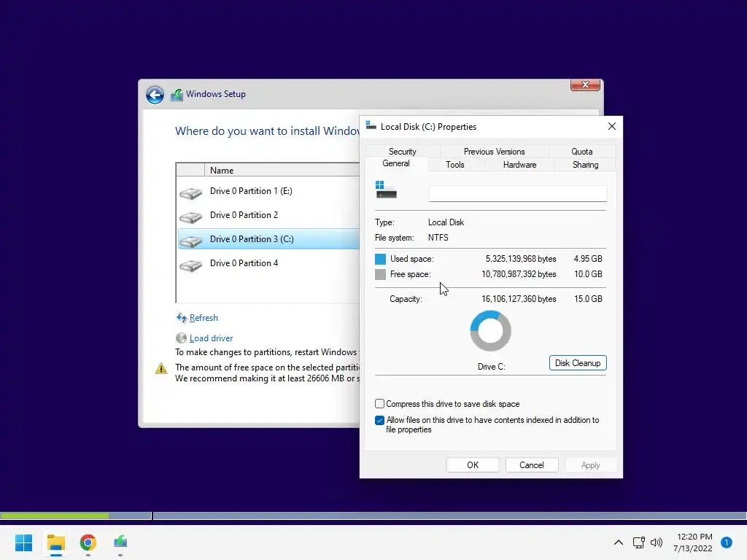Click the Windows Setup title icon
747x560 pixels.
click(x=177, y=95)
